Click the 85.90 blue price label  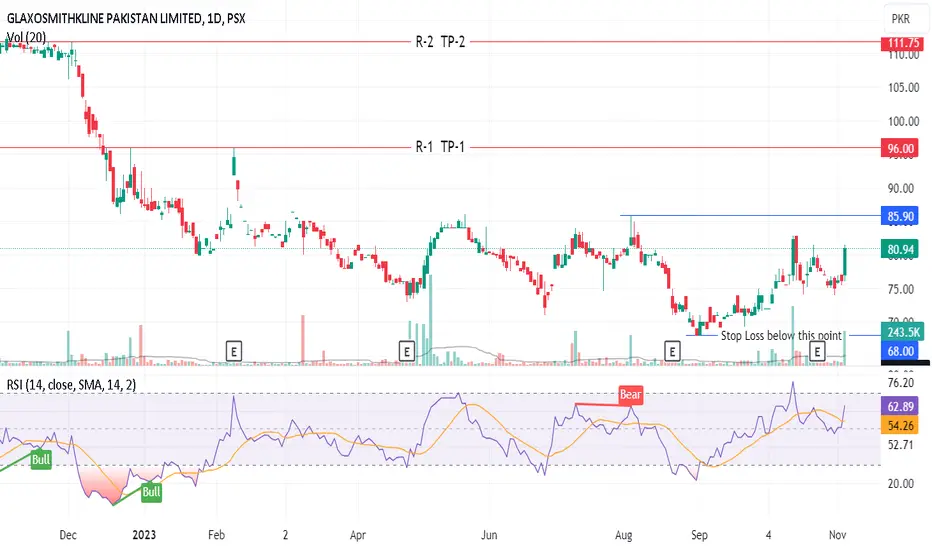pyautogui.click(x=900, y=216)
